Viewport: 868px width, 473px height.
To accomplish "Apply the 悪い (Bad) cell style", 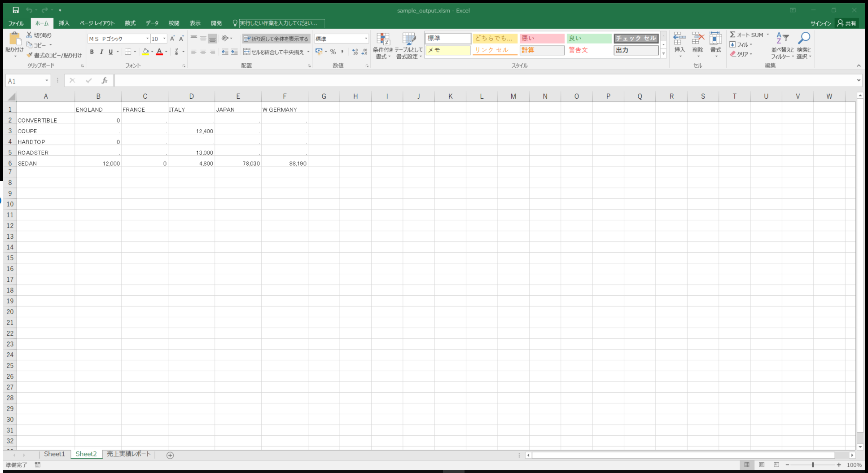I will (x=542, y=38).
